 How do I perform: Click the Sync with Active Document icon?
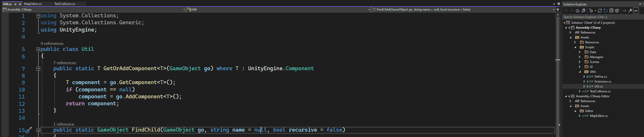pos(600,11)
